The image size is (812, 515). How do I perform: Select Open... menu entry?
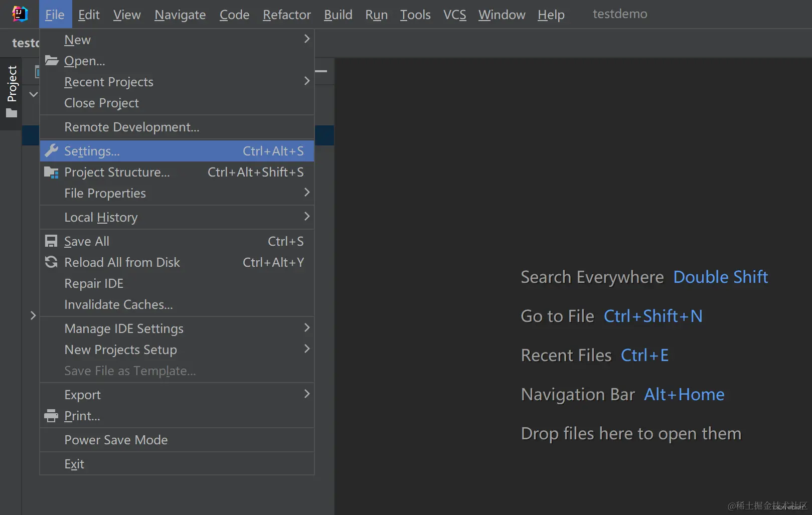pos(177,61)
